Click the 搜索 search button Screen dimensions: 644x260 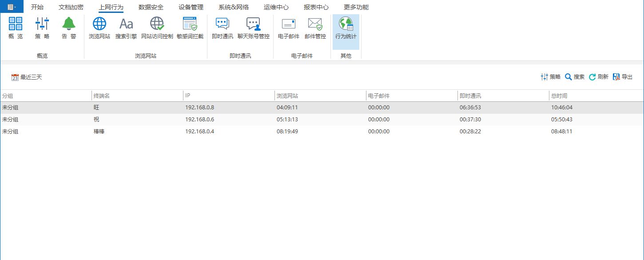click(575, 77)
